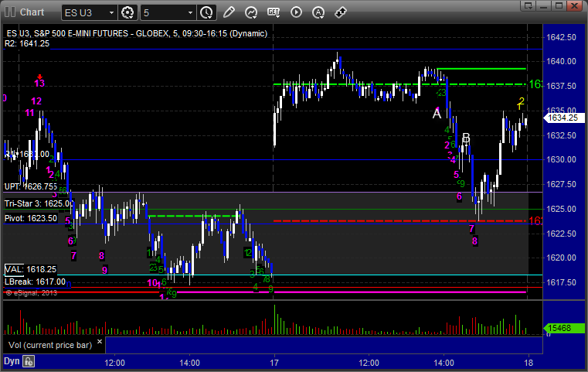This screenshot has width=588, height=372.
Task: Click the 1620.00 price axis label
Action: click(562, 258)
